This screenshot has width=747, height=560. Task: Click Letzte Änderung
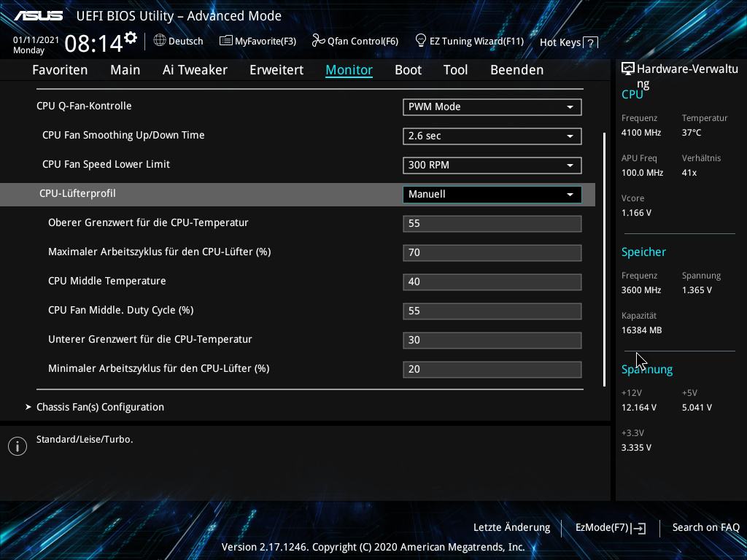(x=511, y=528)
